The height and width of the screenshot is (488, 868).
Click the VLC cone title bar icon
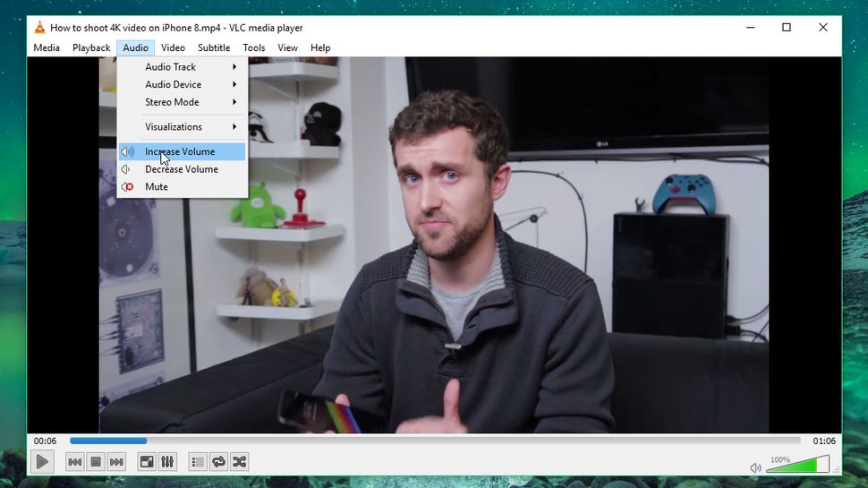tap(39, 27)
